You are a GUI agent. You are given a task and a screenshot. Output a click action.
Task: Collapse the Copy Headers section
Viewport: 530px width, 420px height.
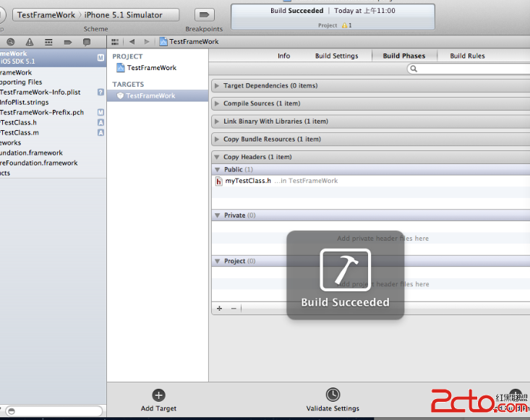click(x=217, y=157)
